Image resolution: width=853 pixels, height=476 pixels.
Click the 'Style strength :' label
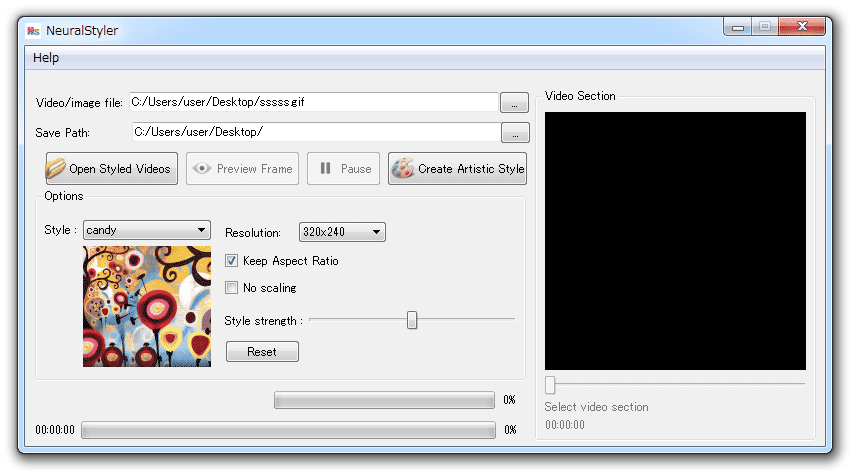point(263,321)
